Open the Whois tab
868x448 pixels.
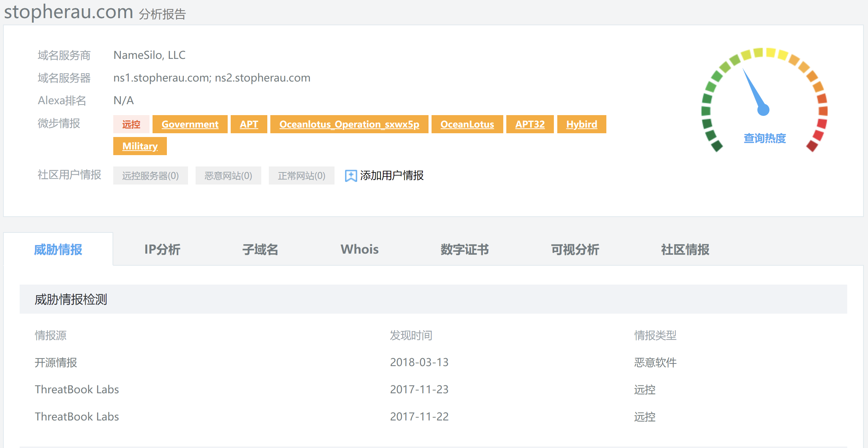359,249
